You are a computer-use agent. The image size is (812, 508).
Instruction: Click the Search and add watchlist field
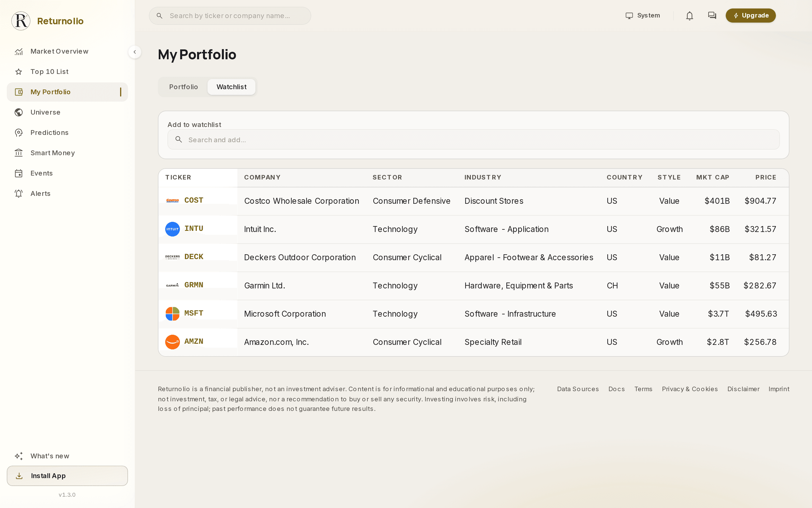coord(473,140)
